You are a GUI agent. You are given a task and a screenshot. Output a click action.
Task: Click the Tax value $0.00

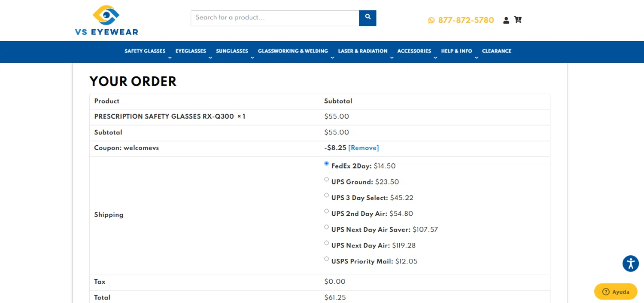(335, 282)
